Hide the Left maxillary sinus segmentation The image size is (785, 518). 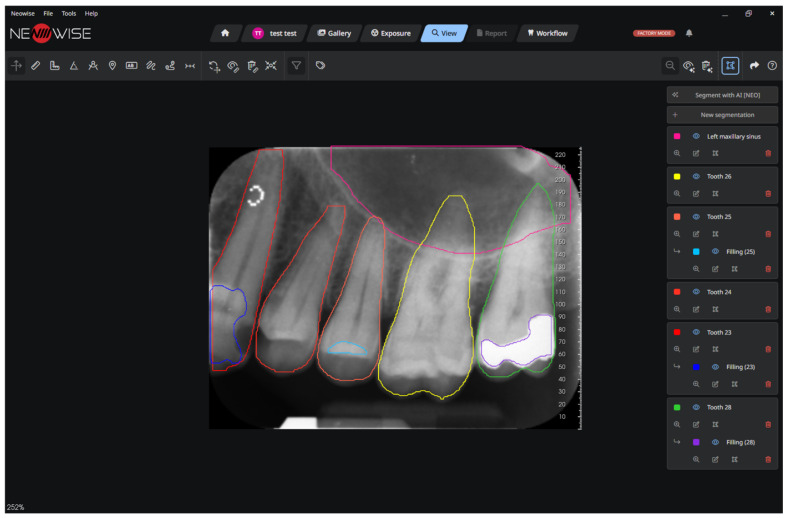tap(696, 136)
